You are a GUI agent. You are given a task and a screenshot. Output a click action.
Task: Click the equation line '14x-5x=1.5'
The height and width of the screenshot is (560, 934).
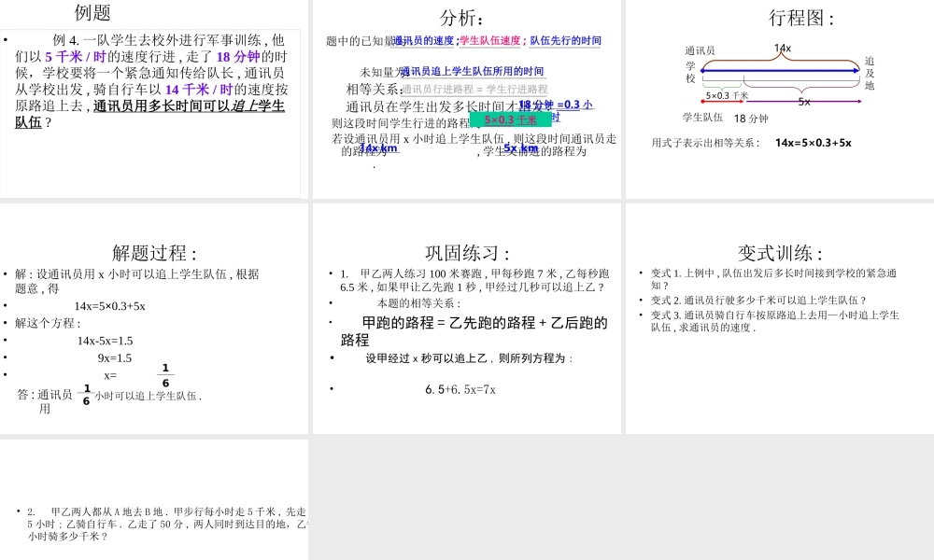(x=105, y=341)
